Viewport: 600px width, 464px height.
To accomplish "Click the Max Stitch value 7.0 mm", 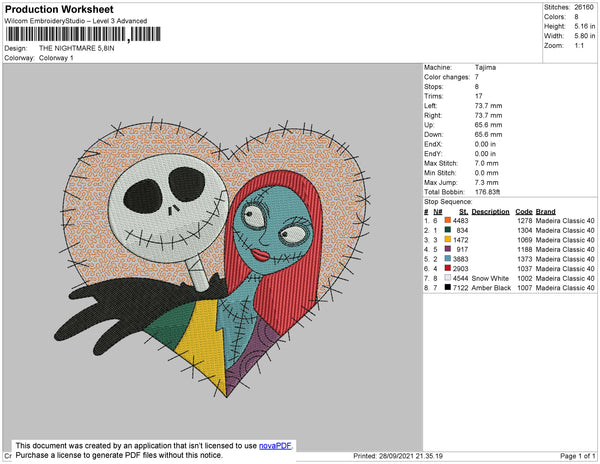I will point(486,163).
